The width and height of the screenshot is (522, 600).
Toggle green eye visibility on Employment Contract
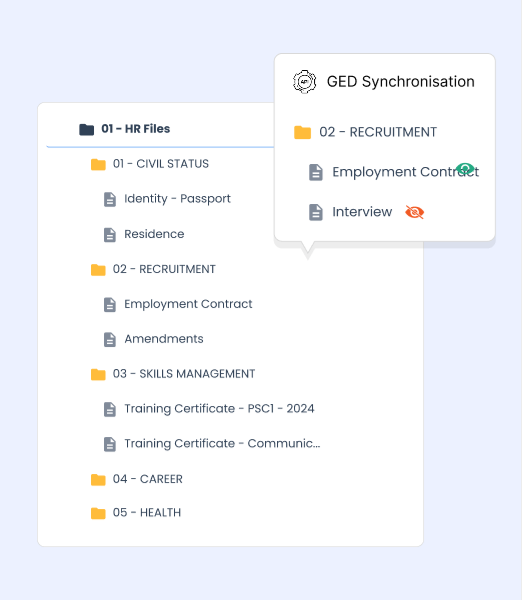pos(465,169)
